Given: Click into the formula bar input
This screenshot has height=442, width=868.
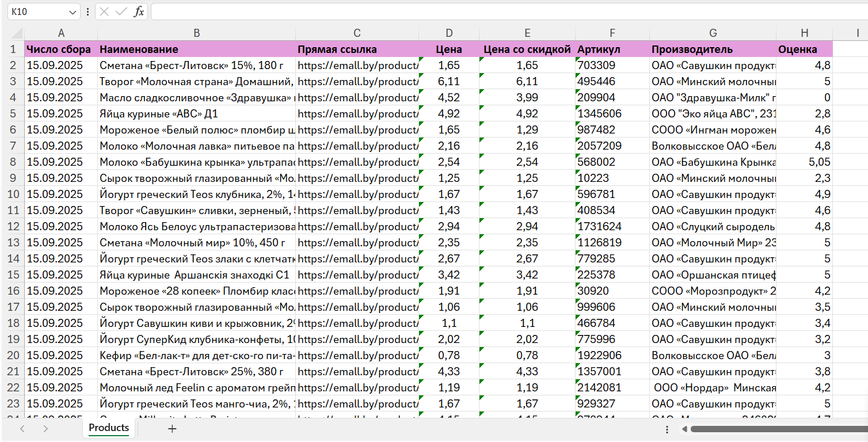Looking at the screenshot, I should [509, 12].
